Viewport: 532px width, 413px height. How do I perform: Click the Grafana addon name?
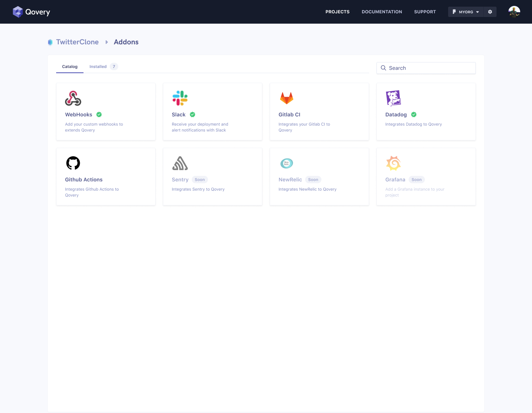pos(395,180)
